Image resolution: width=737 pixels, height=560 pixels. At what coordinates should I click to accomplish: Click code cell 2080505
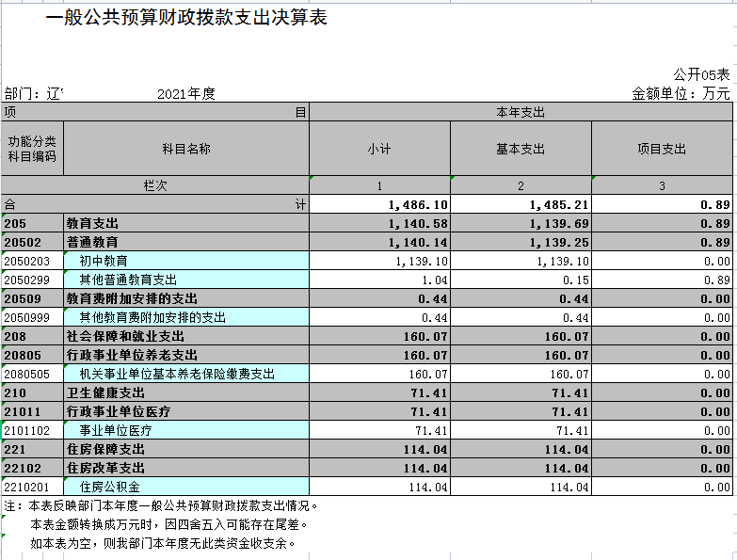(32, 374)
